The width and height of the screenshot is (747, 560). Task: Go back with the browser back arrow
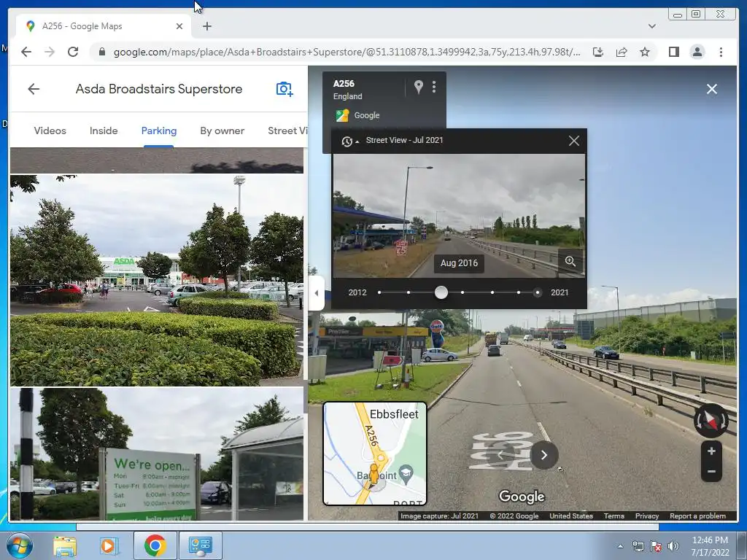(26, 52)
